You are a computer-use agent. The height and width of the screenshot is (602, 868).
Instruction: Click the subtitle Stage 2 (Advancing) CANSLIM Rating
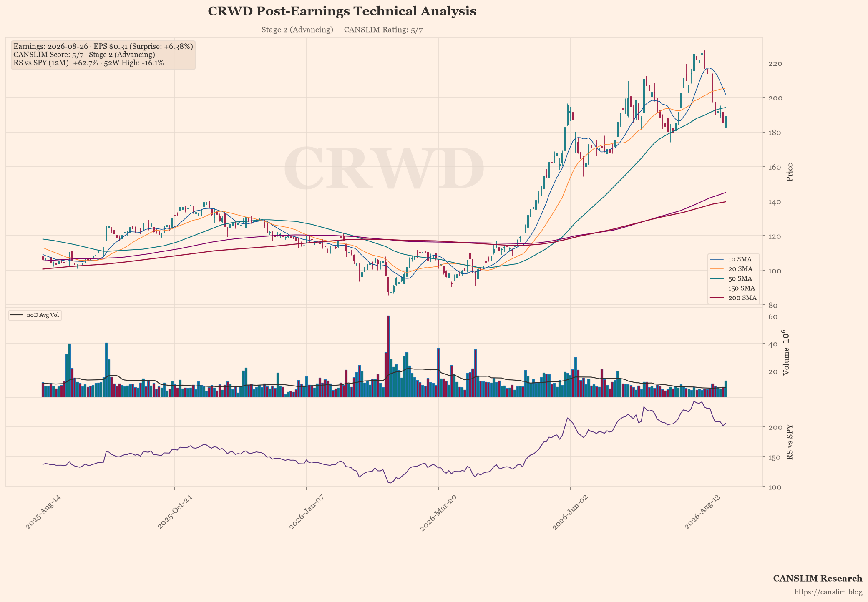click(342, 30)
